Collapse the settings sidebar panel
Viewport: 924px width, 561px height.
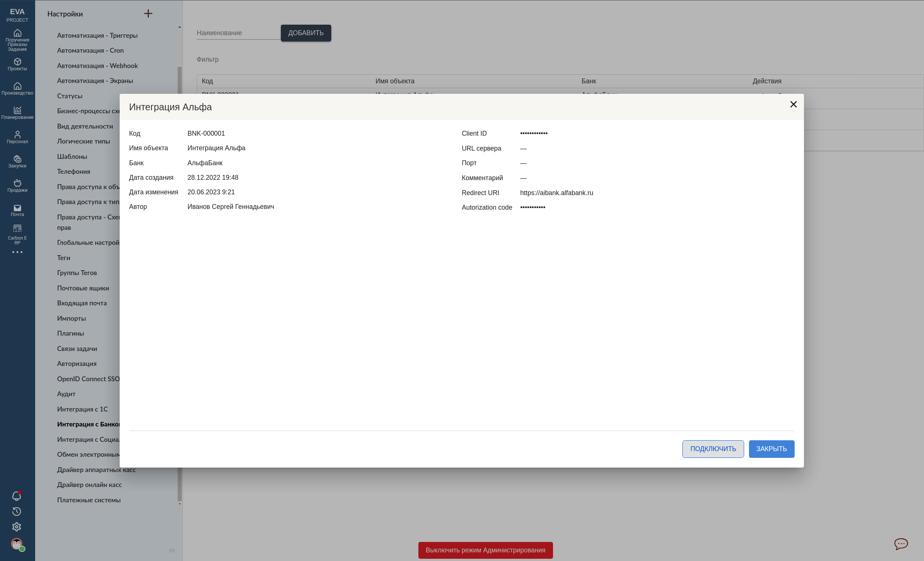172,551
